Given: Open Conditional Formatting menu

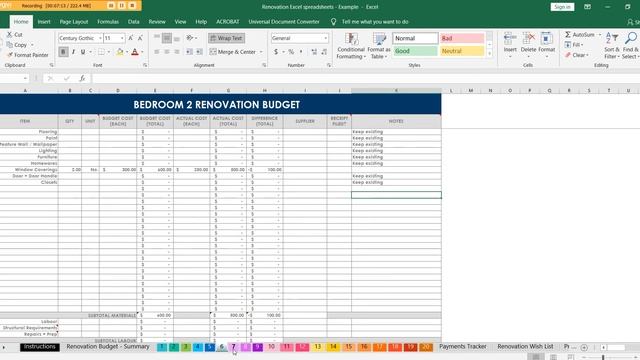Looking at the screenshot, I should [x=351, y=46].
